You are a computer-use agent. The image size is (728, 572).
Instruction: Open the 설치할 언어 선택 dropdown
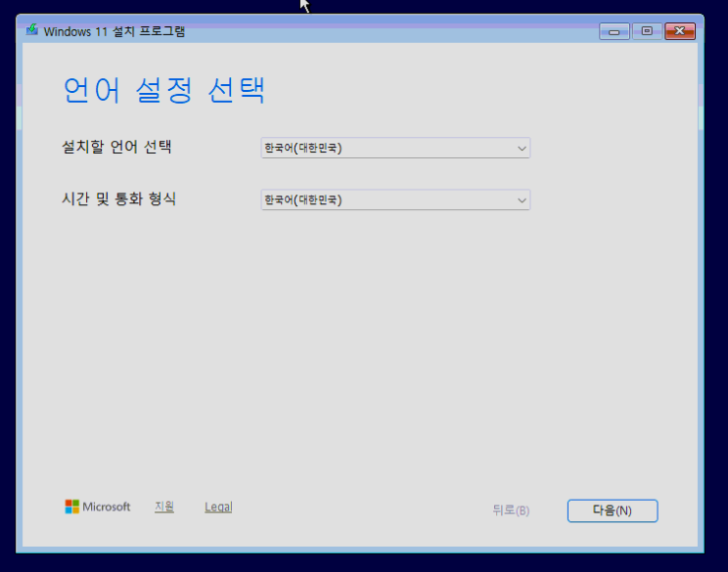point(395,148)
